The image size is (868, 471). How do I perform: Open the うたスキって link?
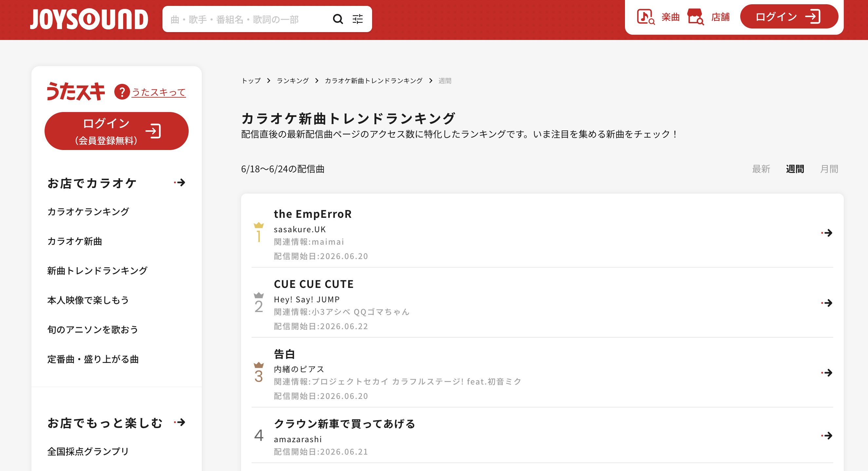(x=159, y=92)
